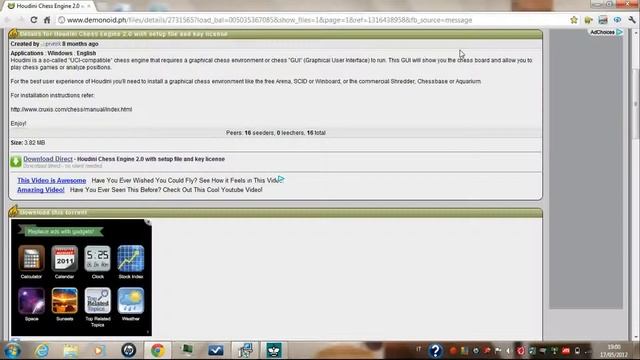Screen dimensions: 640x360
Task: Click the extension icon next to the bookmark star
Action: (588, 20)
